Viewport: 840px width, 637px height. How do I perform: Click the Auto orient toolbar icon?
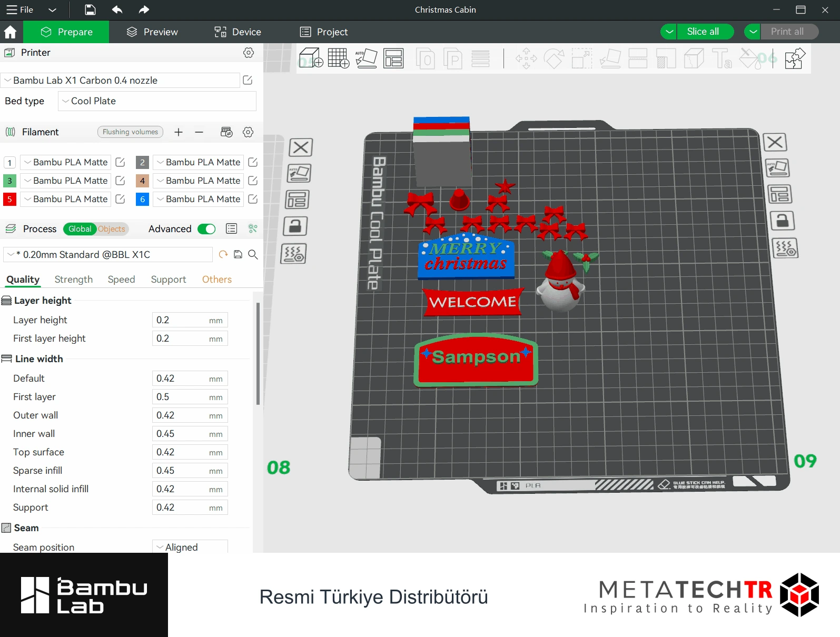(366, 58)
